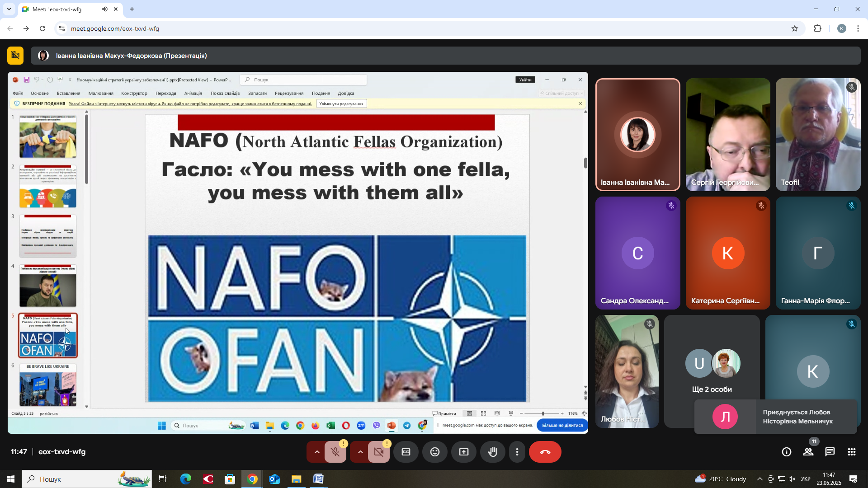Launch Microsoft Edge from the taskbar

pos(186,479)
